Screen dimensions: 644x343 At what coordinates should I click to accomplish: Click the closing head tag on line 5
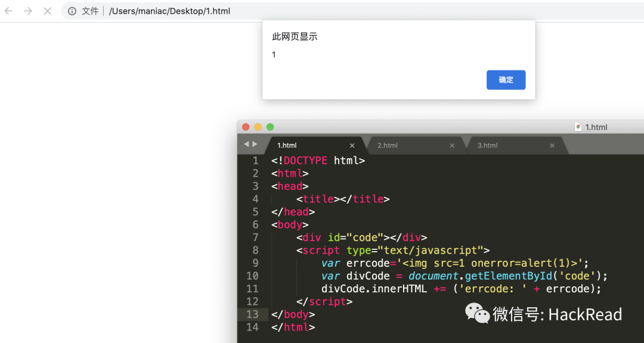(x=293, y=212)
